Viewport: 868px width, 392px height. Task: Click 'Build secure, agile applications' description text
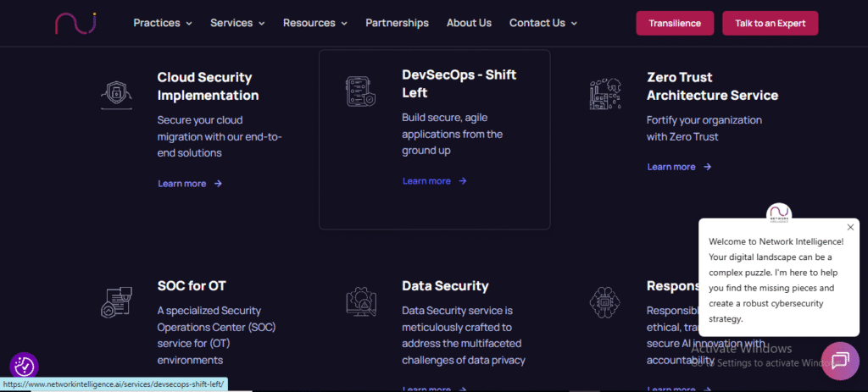453,134
